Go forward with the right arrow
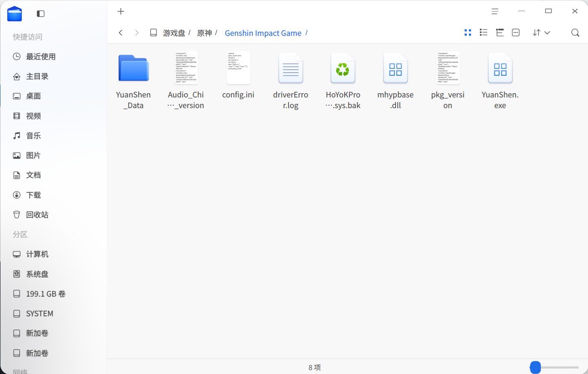 (137, 33)
